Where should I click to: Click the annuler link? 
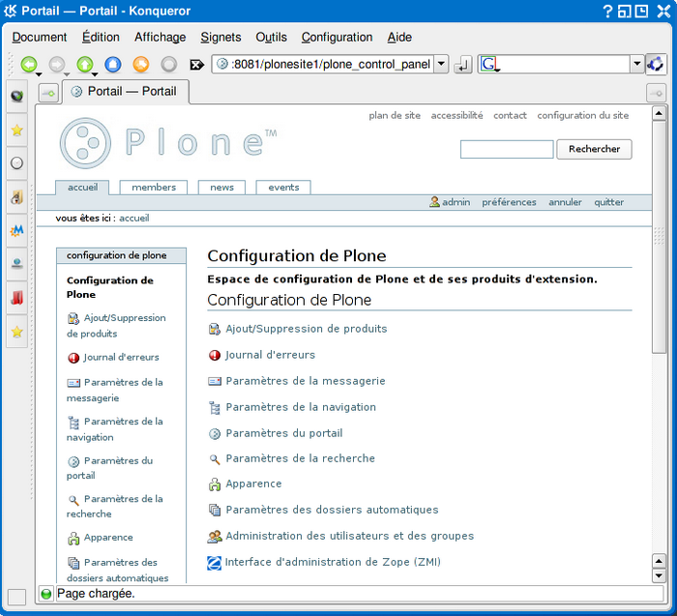coord(565,202)
